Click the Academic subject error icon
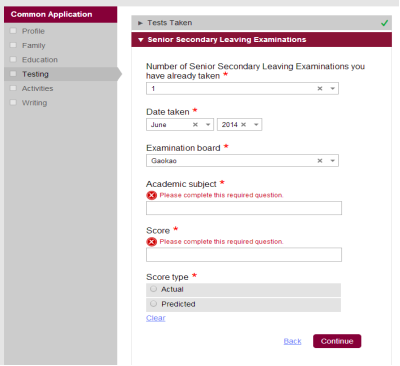 152,195
